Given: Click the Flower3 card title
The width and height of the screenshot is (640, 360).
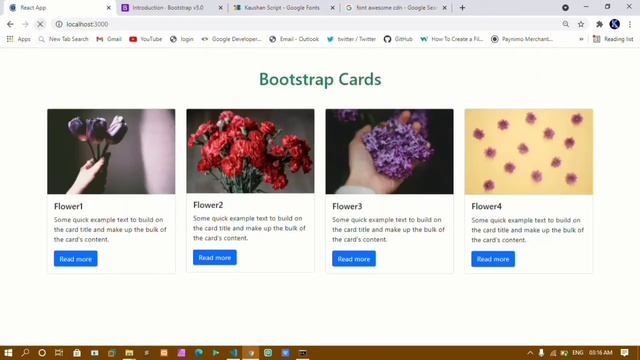Looking at the screenshot, I should pyautogui.click(x=347, y=207).
